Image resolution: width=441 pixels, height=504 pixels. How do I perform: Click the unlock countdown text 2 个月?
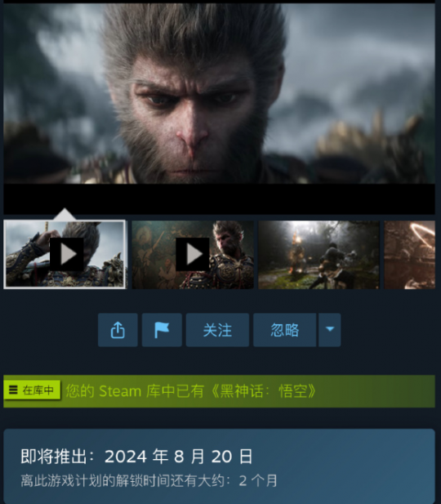(258, 481)
